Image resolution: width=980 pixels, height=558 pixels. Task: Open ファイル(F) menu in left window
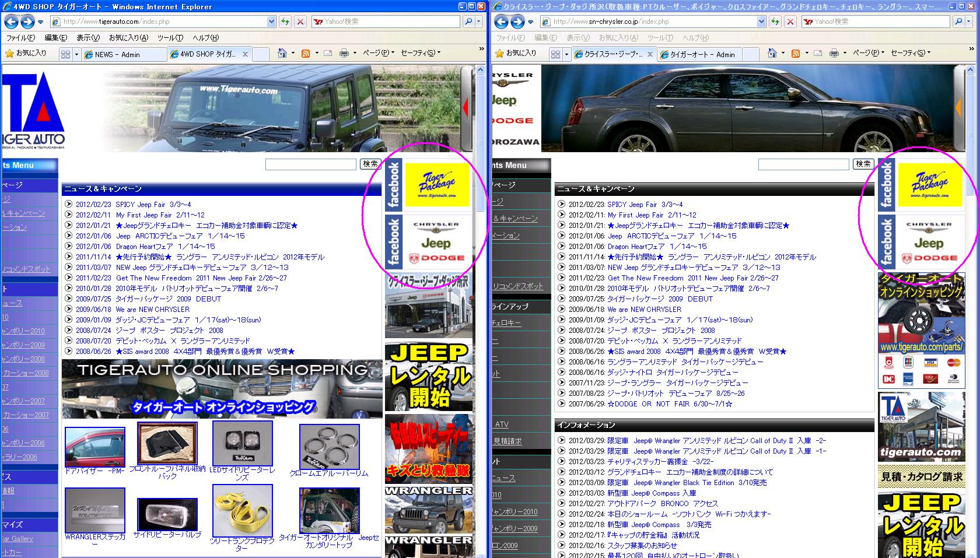point(20,38)
